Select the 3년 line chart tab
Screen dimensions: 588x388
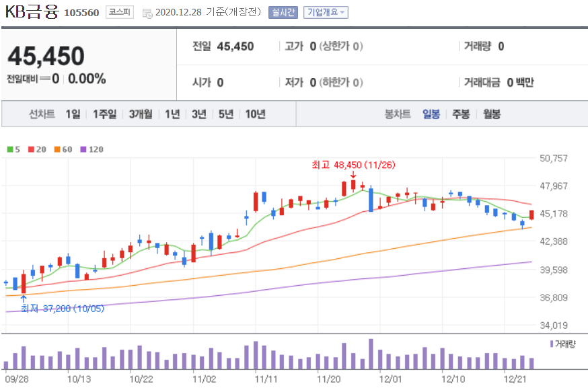199,114
